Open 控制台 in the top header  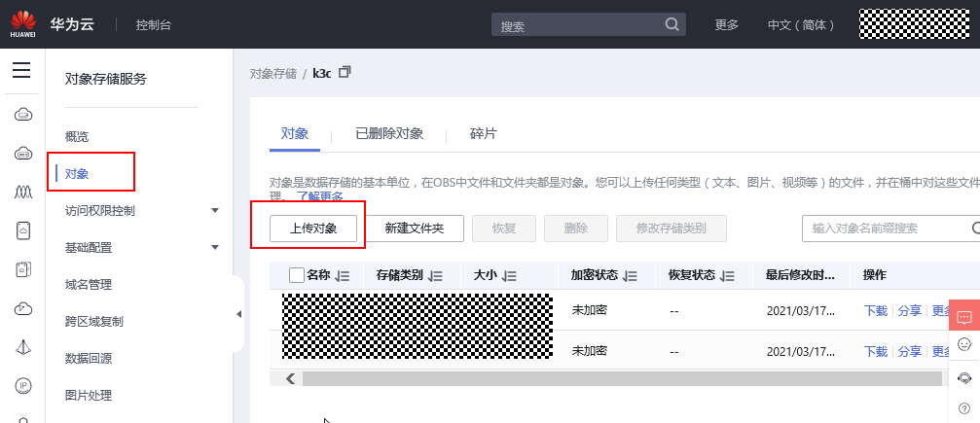tap(154, 25)
